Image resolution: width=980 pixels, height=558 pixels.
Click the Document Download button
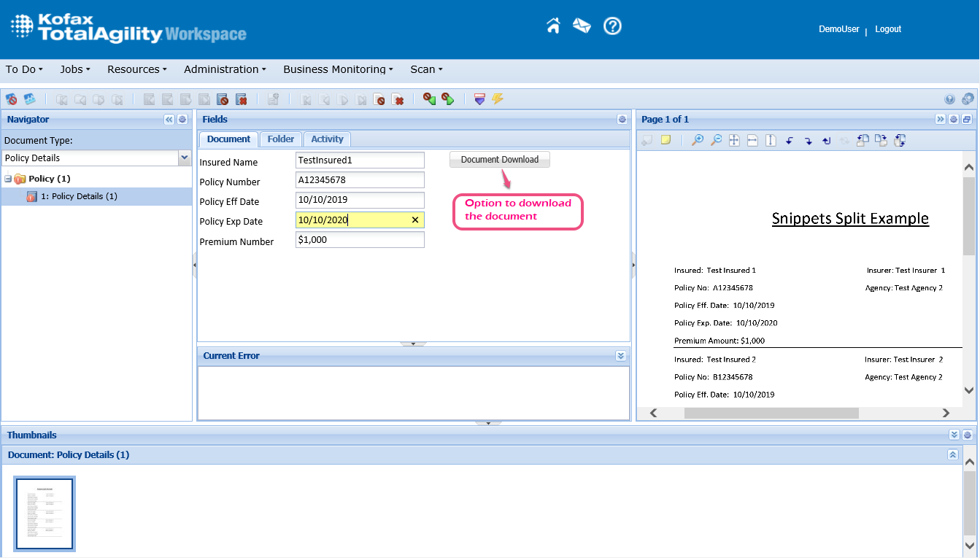coord(500,160)
